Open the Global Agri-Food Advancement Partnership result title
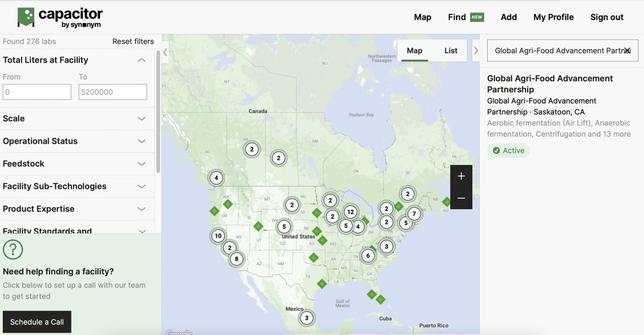Screen dimensions: 644x335 click(x=550, y=84)
